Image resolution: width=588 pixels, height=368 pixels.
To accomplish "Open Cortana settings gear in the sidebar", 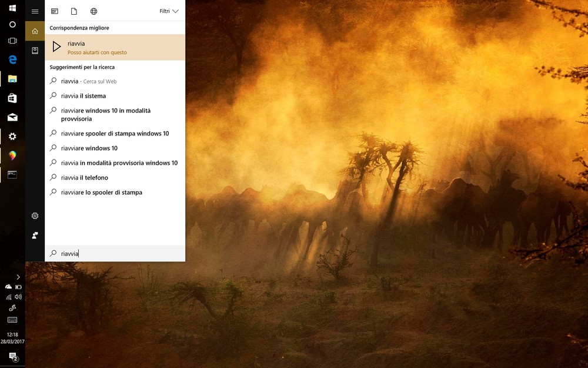I will pos(35,216).
